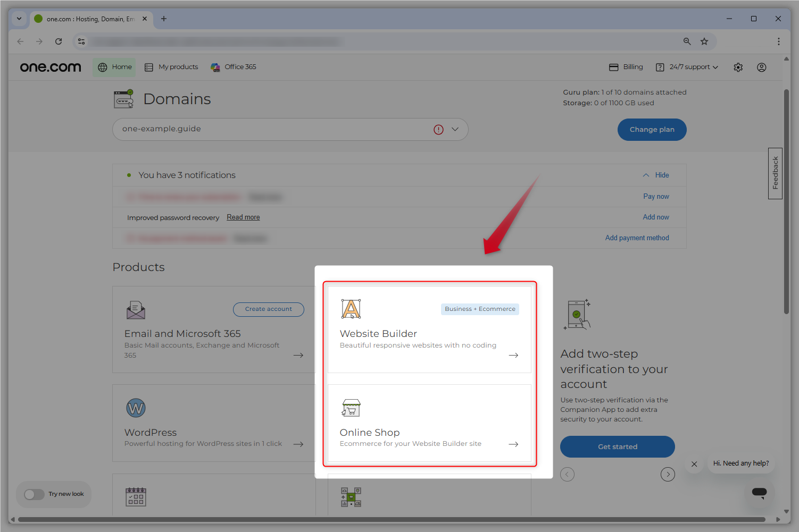
Task: Switch to the My products tab
Action: (171, 66)
